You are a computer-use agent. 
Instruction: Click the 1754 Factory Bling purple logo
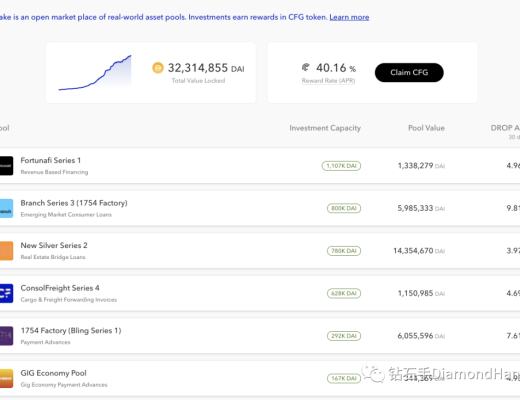6,336
